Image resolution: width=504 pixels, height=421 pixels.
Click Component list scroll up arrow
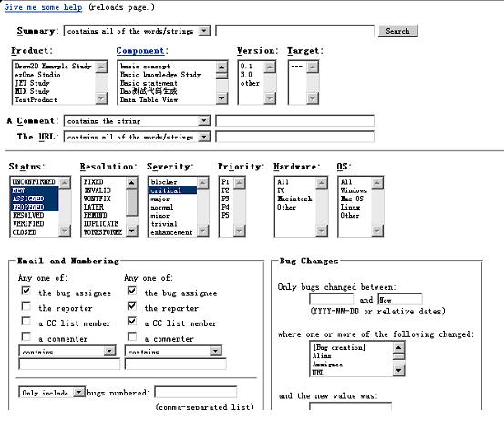click(x=221, y=67)
